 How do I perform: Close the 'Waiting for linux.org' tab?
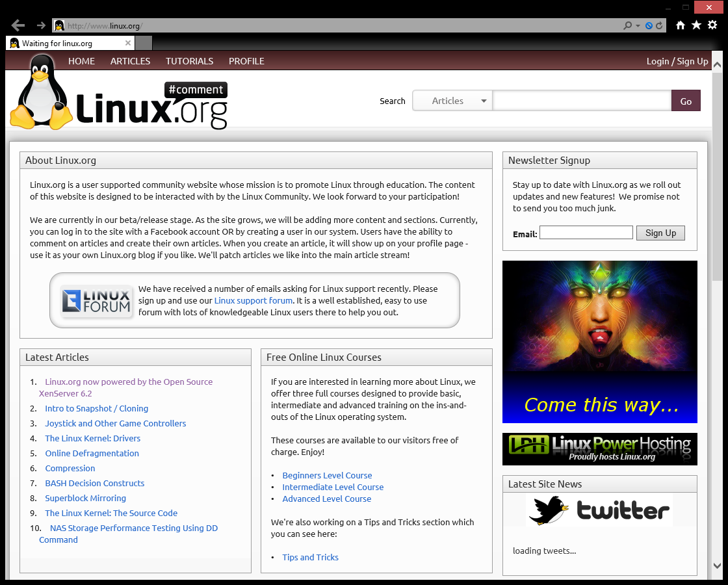128,44
